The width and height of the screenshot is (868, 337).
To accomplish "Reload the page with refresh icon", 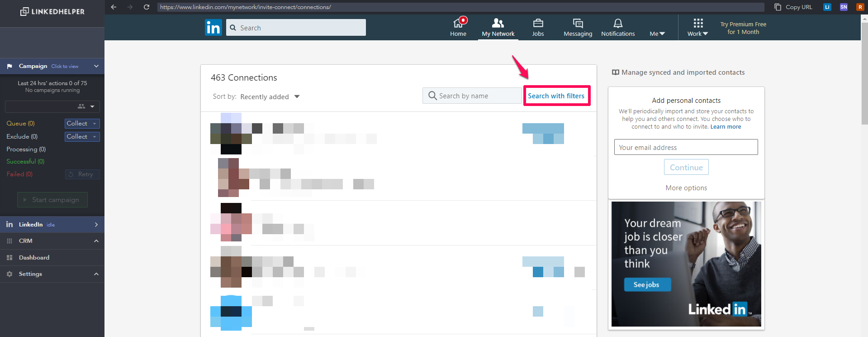I will tap(146, 7).
